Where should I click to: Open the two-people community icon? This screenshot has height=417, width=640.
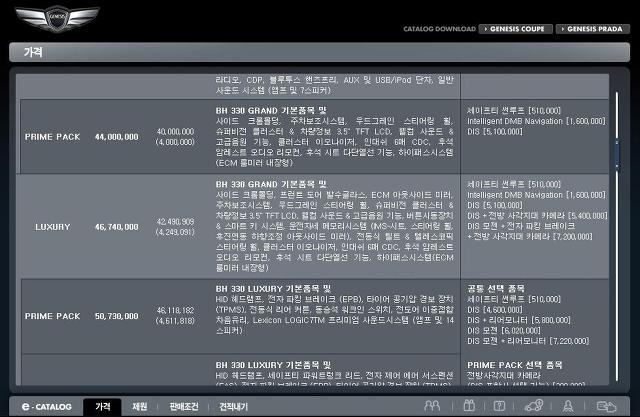432,406
